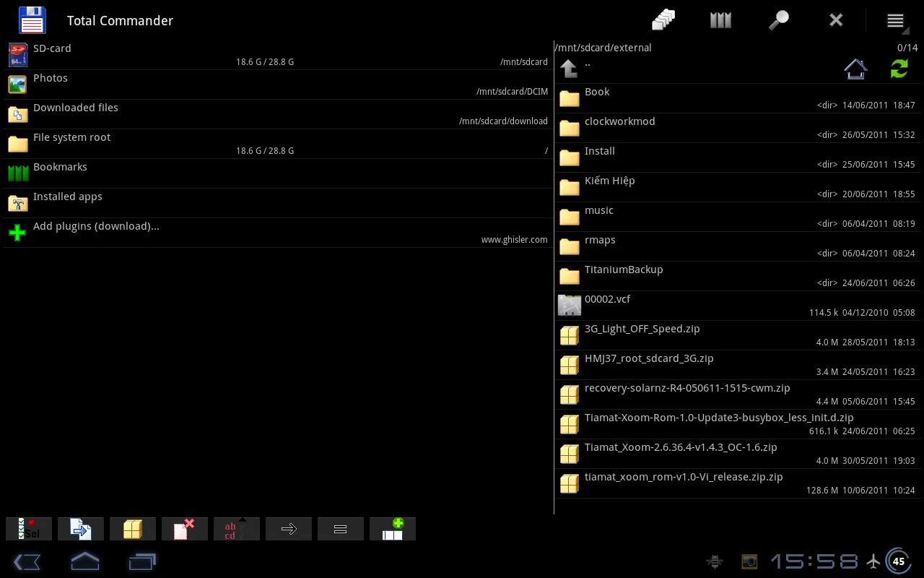Open the folder history stack icon

[x=663, y=20]
